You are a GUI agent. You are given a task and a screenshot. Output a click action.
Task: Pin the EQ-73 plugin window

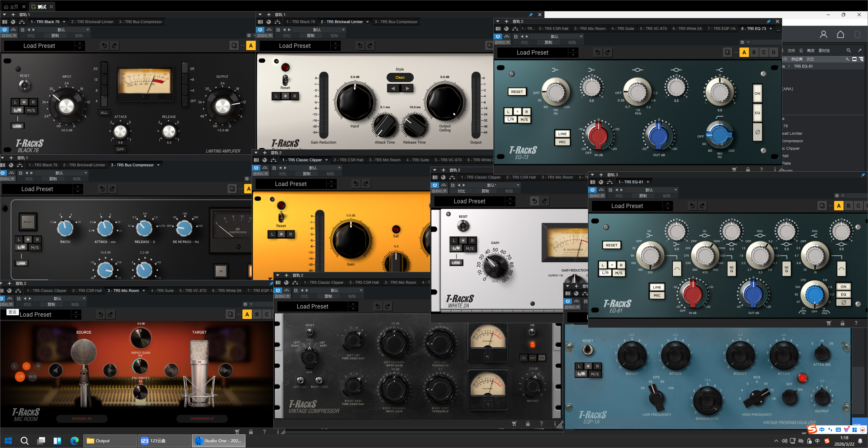pos(768,21)
